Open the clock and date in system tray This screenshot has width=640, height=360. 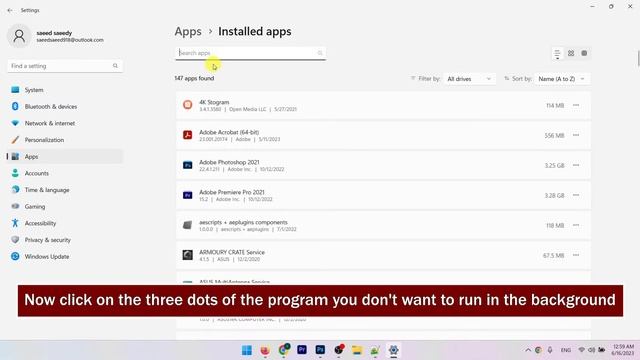(x=623, y=350)
